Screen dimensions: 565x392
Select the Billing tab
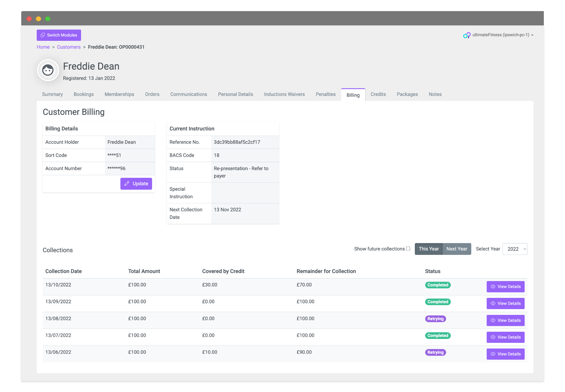(x=353, y=95)
